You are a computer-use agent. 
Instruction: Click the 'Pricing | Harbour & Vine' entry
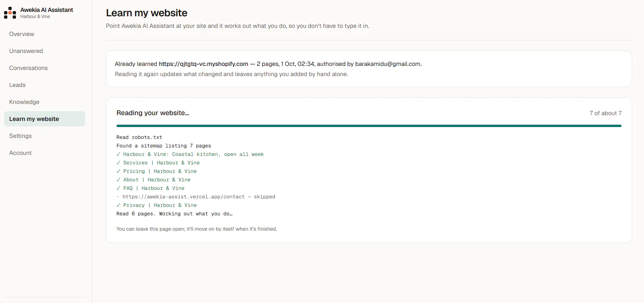(157, 171)
